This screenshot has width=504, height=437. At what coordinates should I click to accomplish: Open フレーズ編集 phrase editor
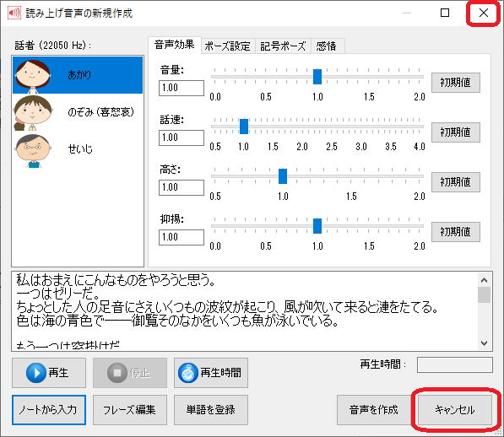coord(130,410)
